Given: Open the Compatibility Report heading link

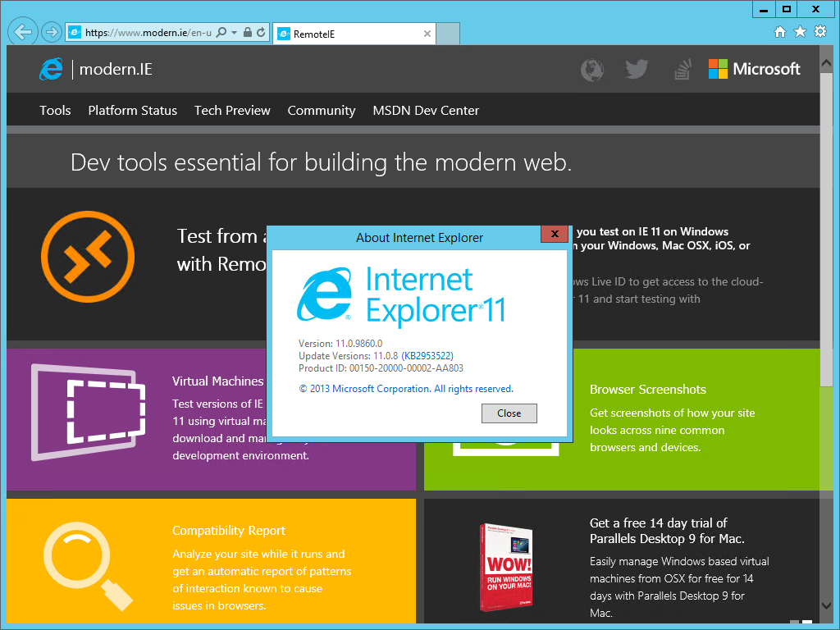Looking at the screenshot, I should click(229, 531).
